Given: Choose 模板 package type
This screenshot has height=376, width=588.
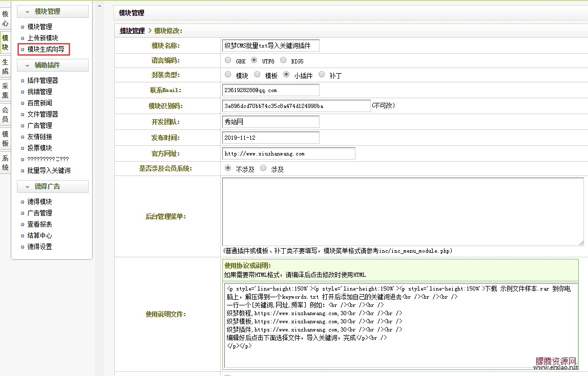Looking at the screenshot, I should point(257,75).
